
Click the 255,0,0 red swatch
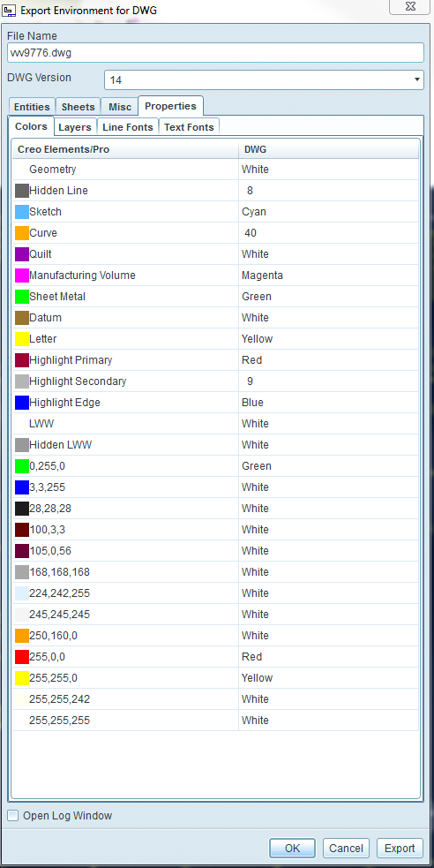tap(22, 657)
